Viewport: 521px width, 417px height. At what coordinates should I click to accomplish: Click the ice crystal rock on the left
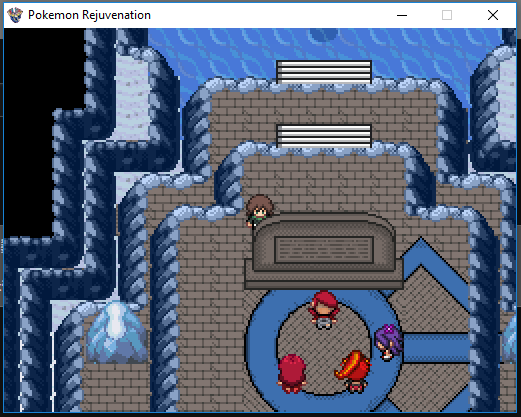[116, 333]
